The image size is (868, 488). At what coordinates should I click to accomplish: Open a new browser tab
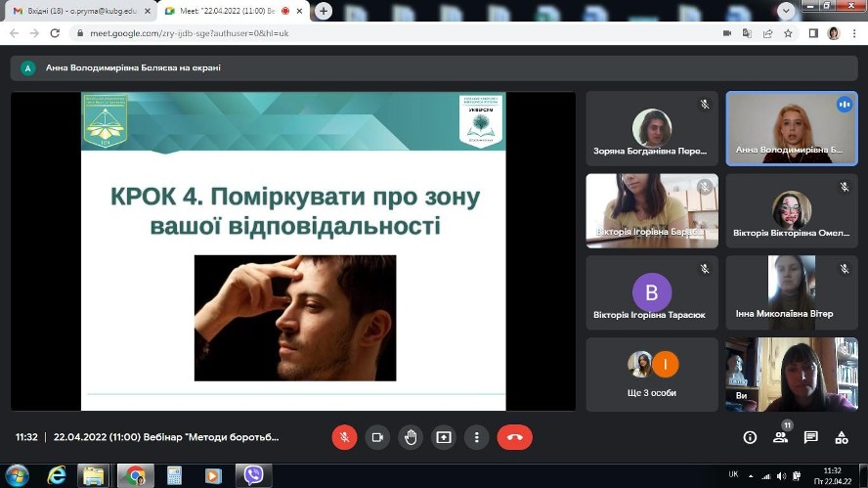click(324, 11)
